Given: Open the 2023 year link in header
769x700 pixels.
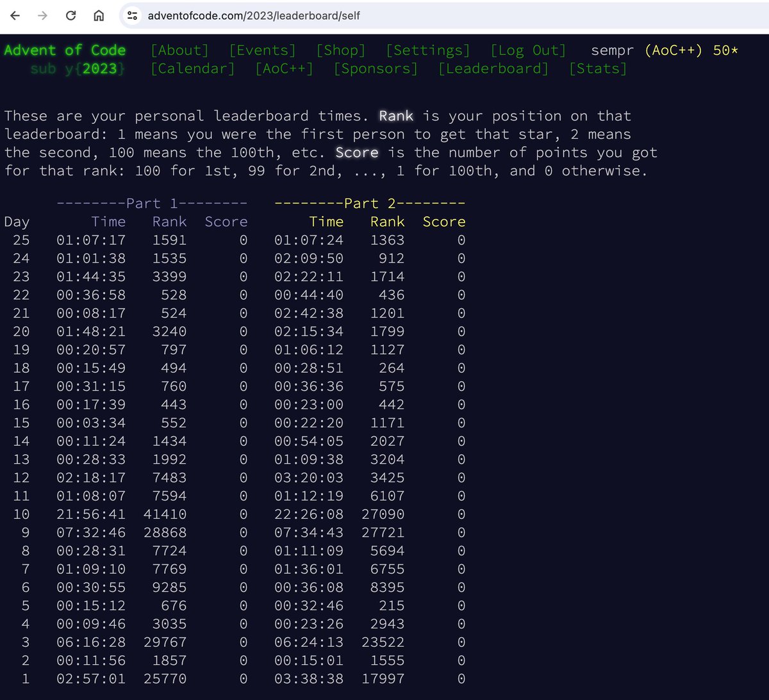Looking at the screenshot, I should tap(99, 69).
